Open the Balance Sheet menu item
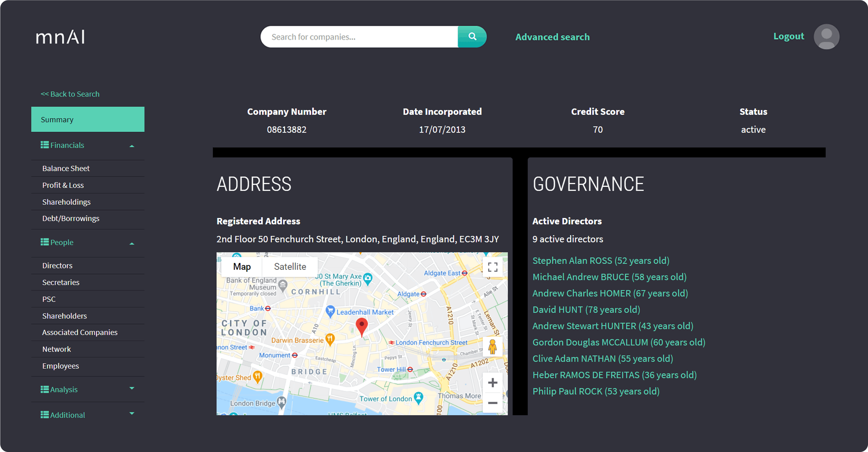Image resolution: width=868 pixels, height=452 pixels. tap(66, 168)
